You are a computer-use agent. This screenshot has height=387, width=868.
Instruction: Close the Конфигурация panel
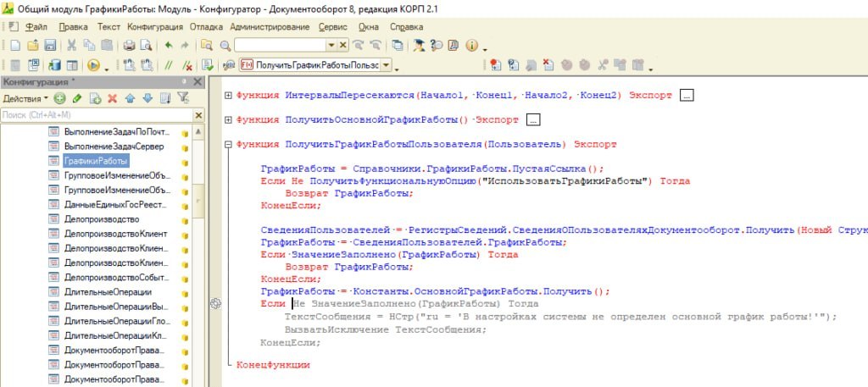coord(198,82)
